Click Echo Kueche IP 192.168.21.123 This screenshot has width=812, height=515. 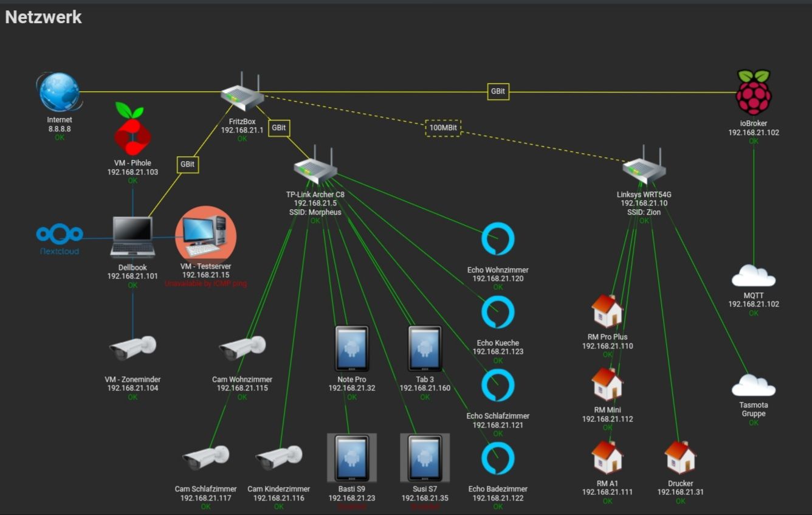pos(498,351)
